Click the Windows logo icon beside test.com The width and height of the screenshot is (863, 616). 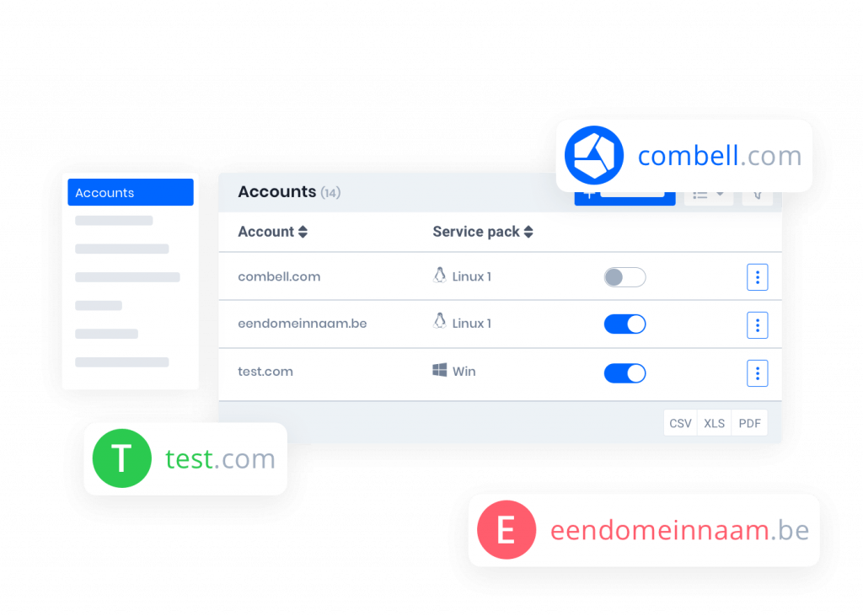coord(439,370)
